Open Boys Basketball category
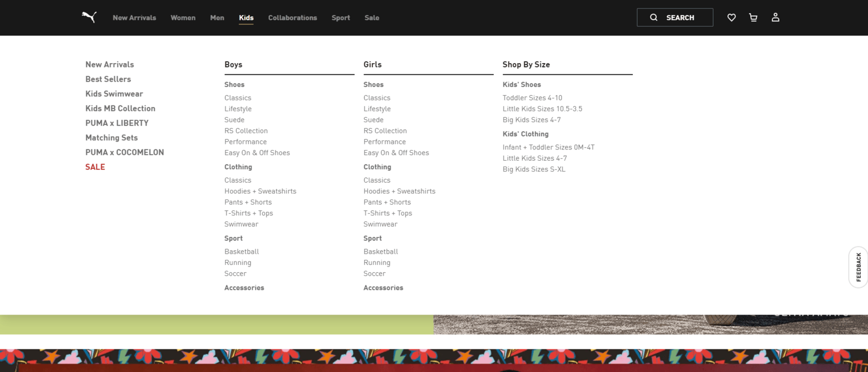Screen dimensions: 868x372 tap(241, 251)
